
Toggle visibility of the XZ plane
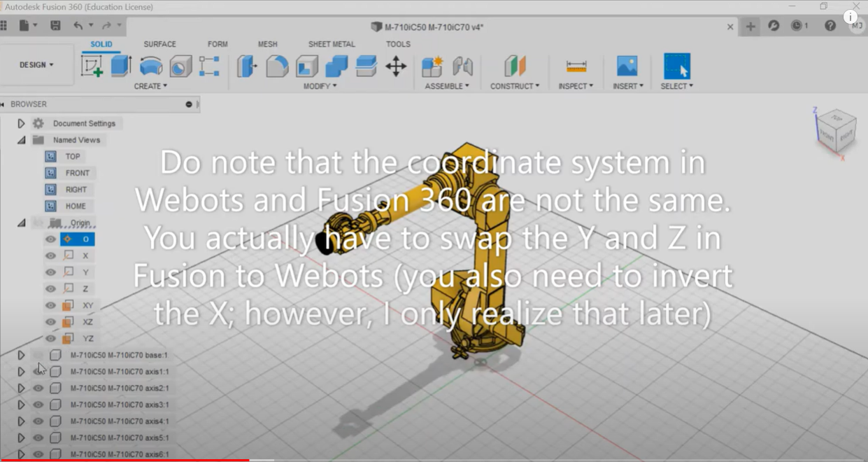point(50,322)
